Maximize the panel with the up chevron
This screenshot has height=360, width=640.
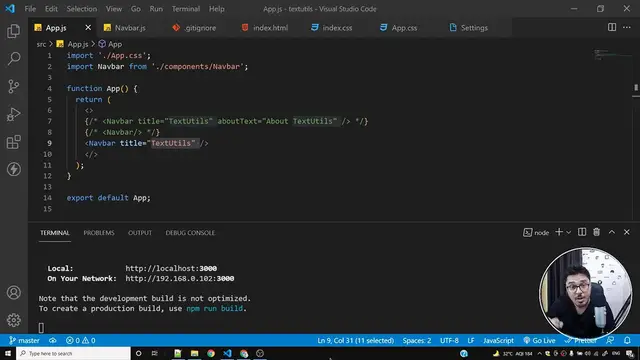click(611, 232)
